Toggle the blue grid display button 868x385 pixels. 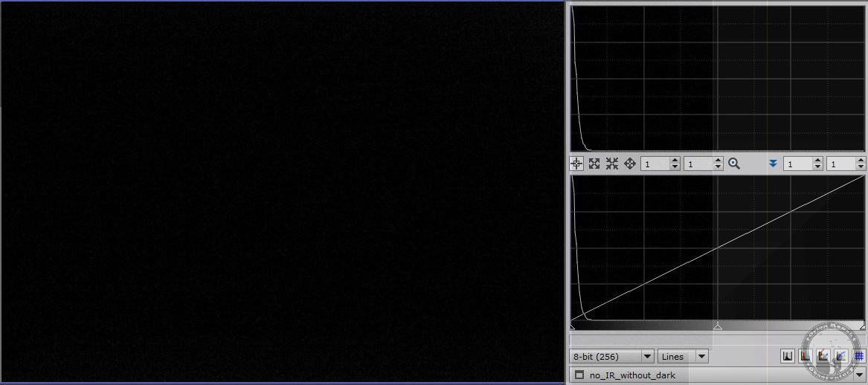click(x=858, y=357)
